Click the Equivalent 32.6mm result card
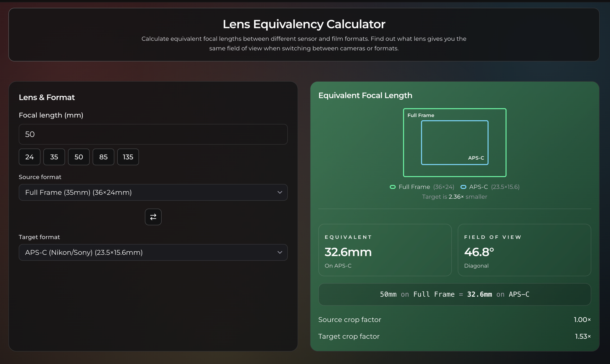The height and width of the screenshot is (364, 610). tap(385, 250)
